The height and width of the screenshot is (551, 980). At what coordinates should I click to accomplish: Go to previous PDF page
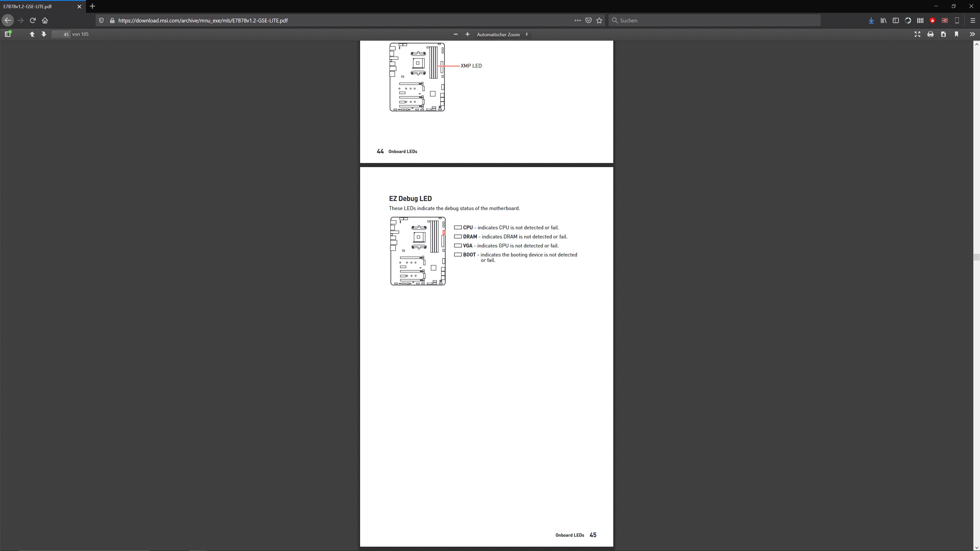[32, 34]
